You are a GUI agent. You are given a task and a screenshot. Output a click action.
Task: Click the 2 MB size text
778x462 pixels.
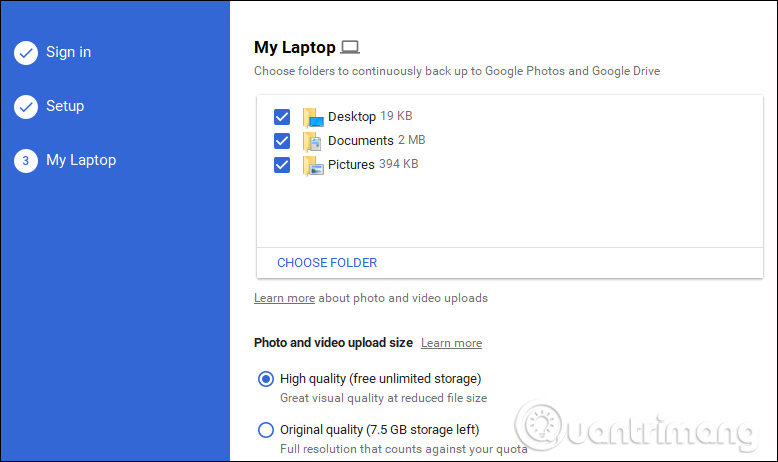[x=411, y=140]
